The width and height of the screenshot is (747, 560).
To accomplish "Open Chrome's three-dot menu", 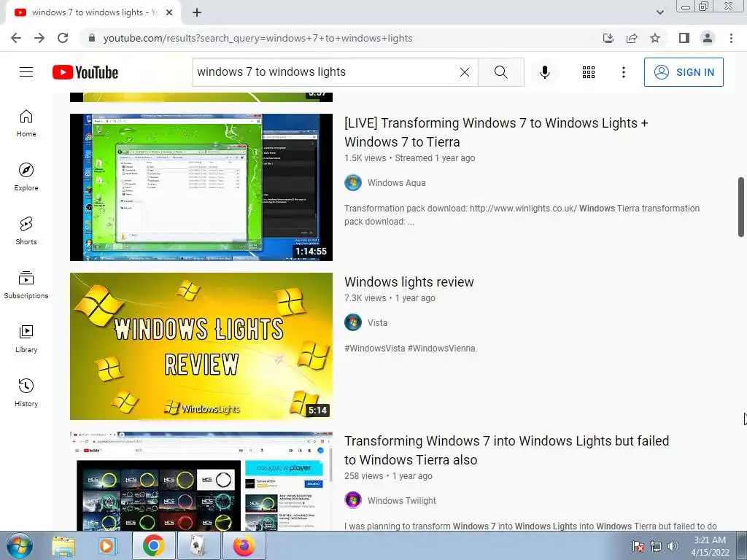I will point(731,38).
